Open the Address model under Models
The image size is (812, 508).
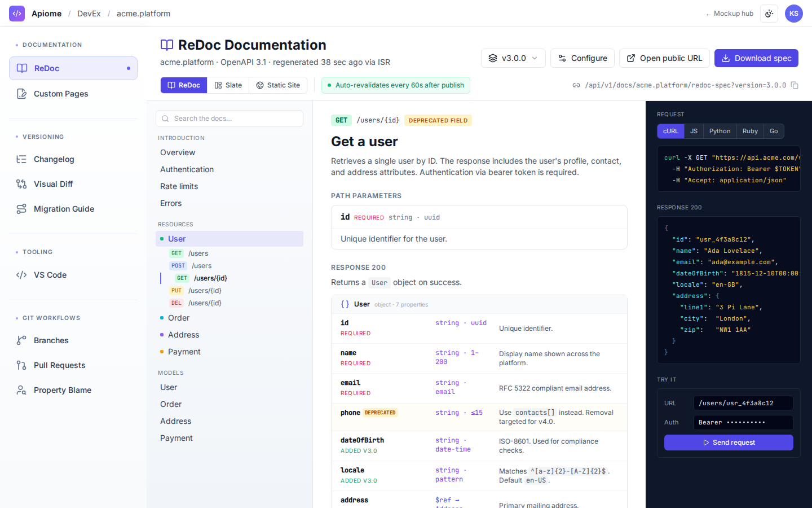click(x=230, y=421)
